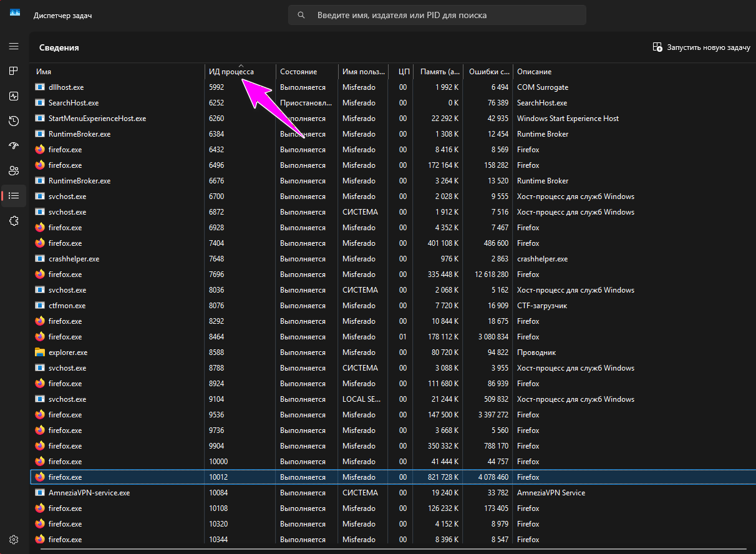Select the SearchHost.exe suspended process
This screenshot has height=554, width=756.
tap(73, 103)
